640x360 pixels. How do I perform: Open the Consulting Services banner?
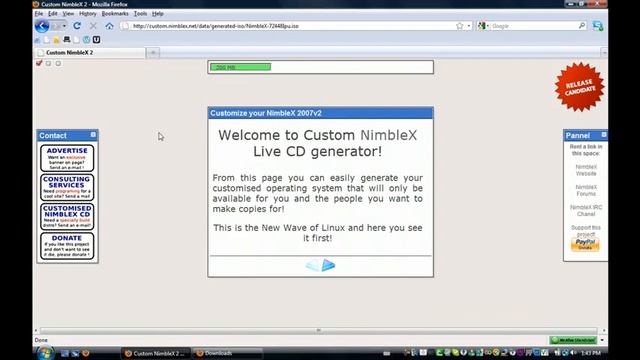point(67,187)
